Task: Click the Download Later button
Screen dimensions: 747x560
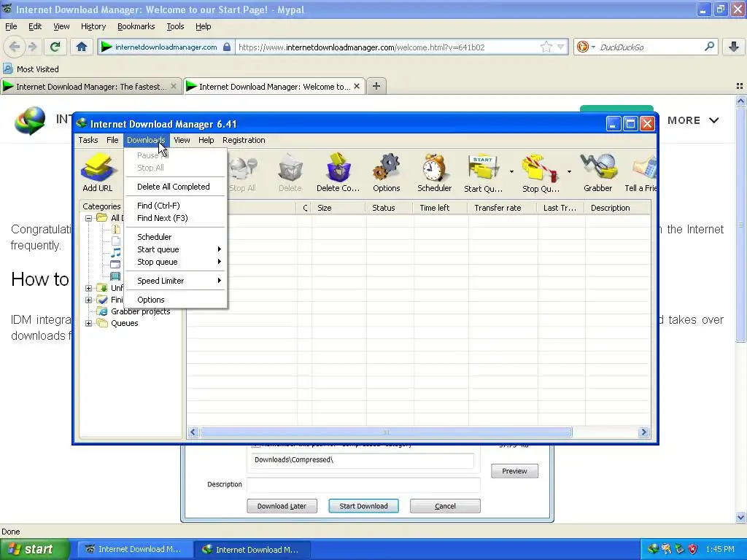Action: (282, 506)
